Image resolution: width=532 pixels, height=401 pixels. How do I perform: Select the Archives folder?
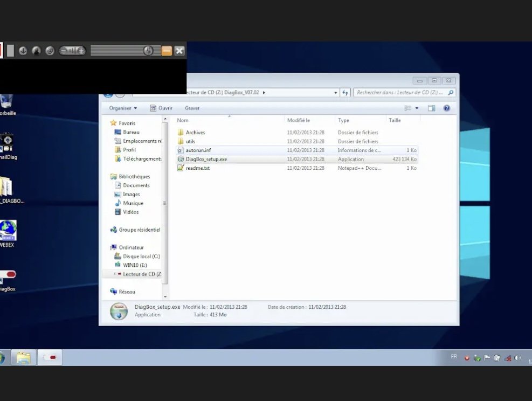click(297, 133)
